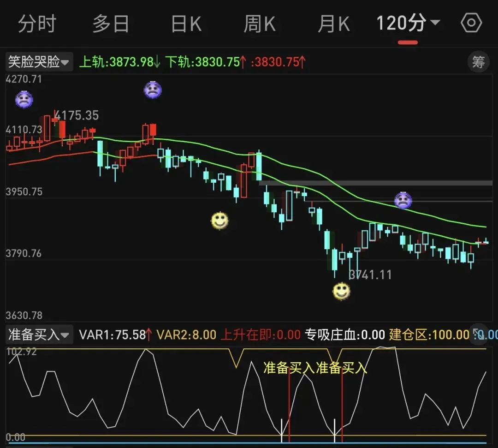
Task: Select the VAR1:75.58 indicator value
Action: click(x=115, y=335)
